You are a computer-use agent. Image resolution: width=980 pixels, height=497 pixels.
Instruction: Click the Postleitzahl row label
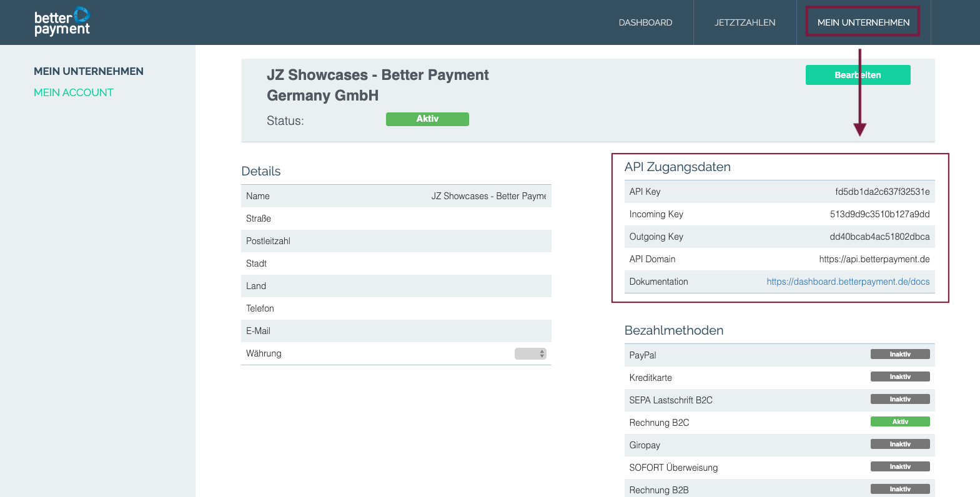tap(268, 241)
